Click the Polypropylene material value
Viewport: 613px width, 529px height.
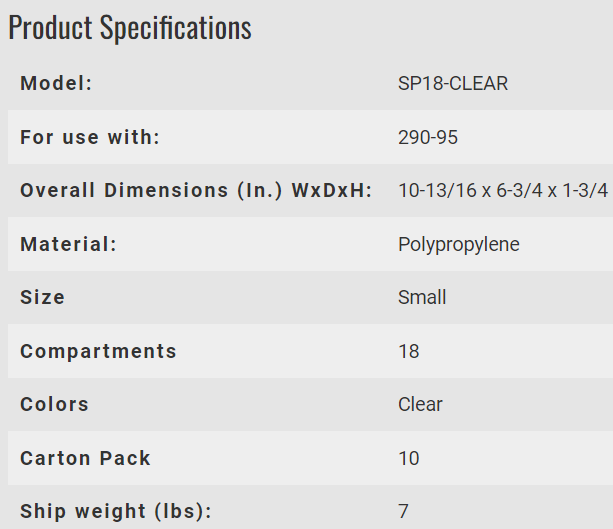[x=459, y=245]
